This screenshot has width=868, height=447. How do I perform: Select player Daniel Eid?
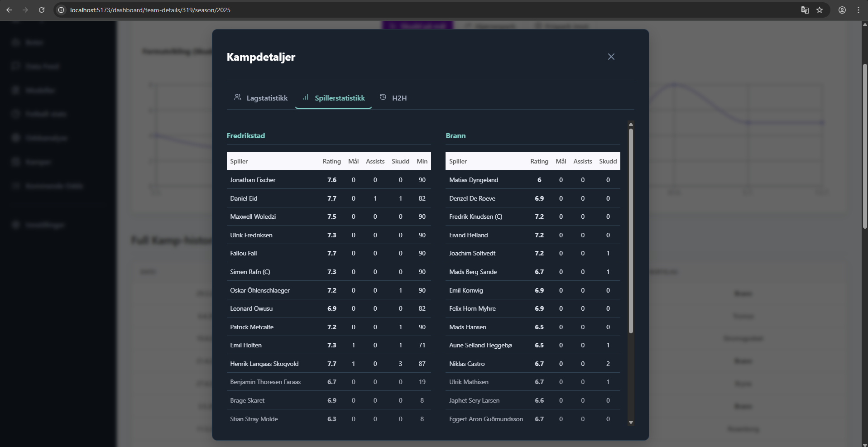pyautogui.click(x=244, y=198)
